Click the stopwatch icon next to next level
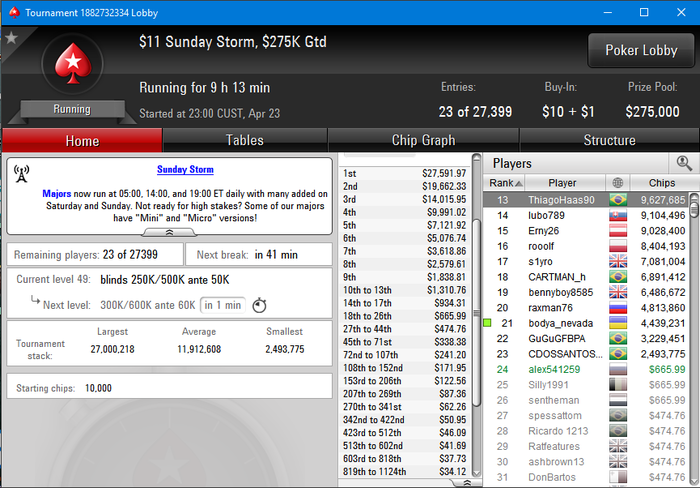700x488 pixels. tap(259, 305)
